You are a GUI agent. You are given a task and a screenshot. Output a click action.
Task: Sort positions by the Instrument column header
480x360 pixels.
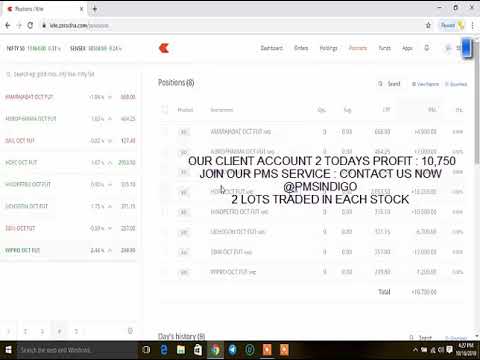(222, 110)
